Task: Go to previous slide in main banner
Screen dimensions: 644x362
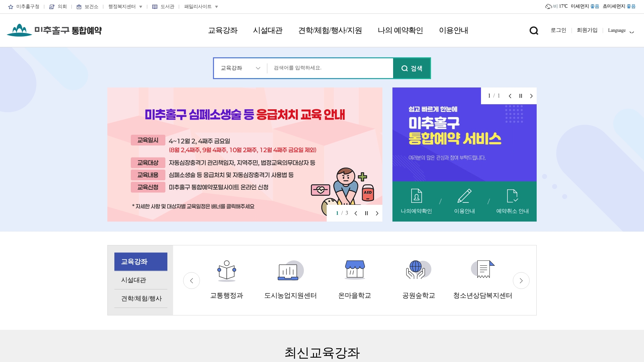Action: 356,213
